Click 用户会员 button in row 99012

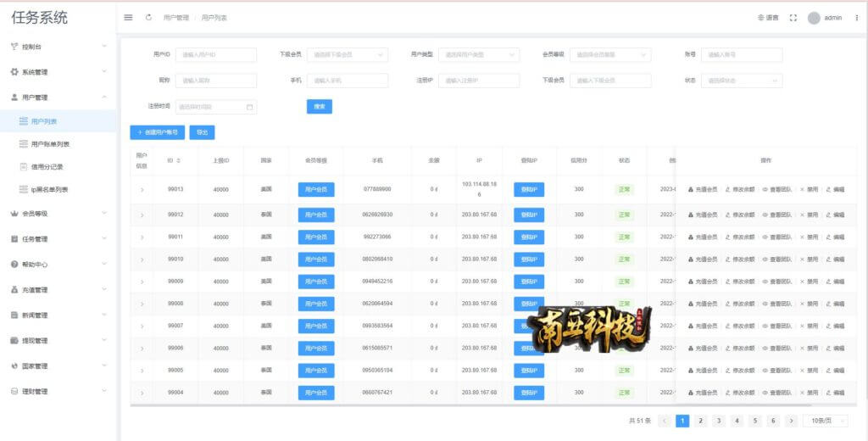[316, 215]
